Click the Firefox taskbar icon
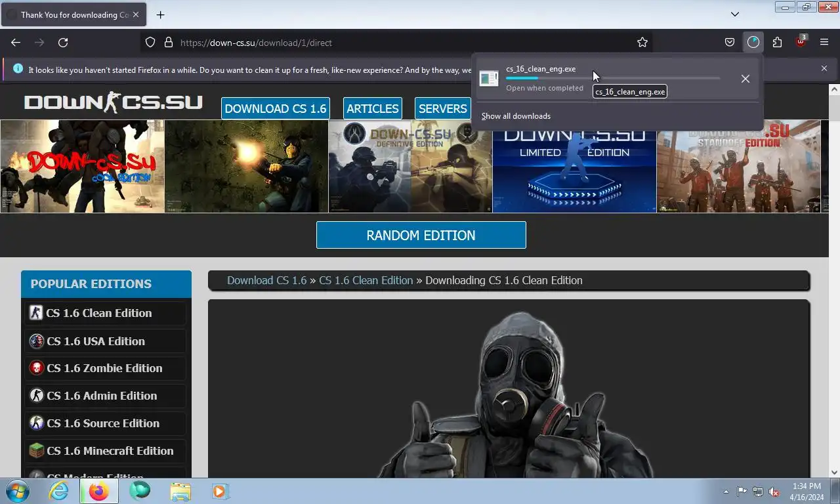840x504 pixels. (99, 491)
